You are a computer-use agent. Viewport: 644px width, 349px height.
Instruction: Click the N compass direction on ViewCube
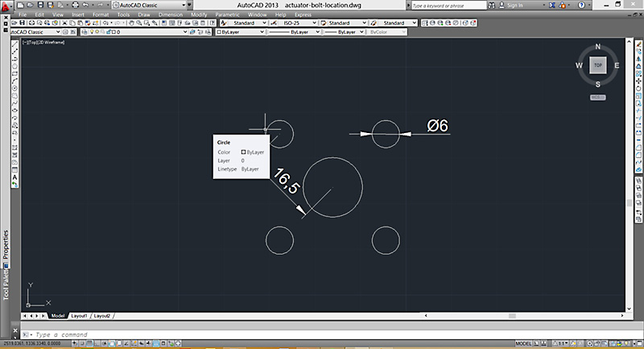[x=598, y=47]
